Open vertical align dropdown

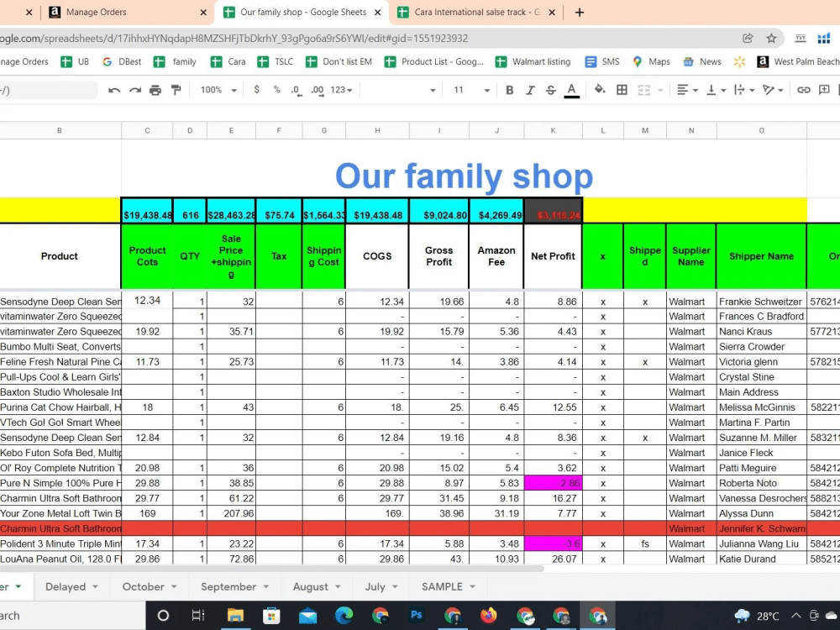(717, 90)
